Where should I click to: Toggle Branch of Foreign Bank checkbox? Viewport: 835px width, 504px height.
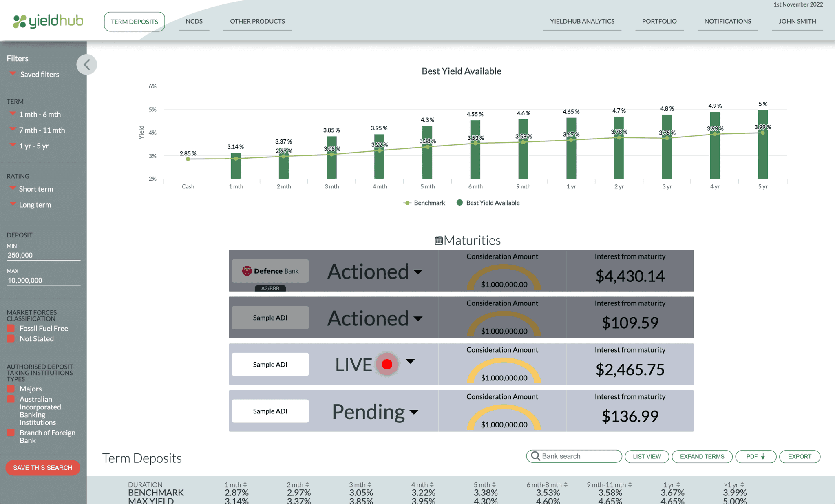pos(11,433)
